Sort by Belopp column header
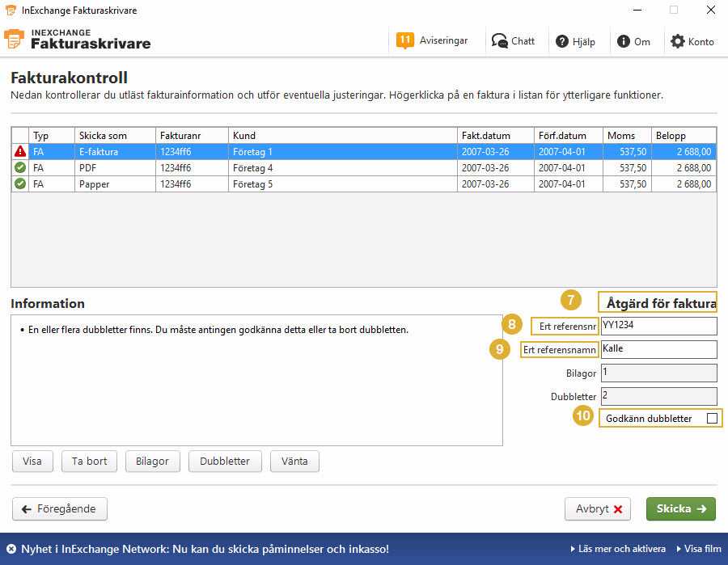728x565 pixels. click(x=684, y=136)
